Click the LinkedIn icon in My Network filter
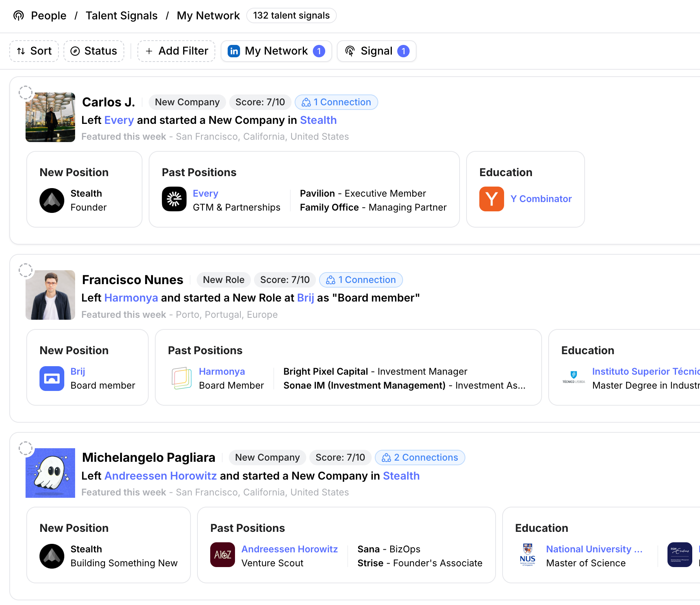This screenshot has height=605, width=700. click(234, 51)
